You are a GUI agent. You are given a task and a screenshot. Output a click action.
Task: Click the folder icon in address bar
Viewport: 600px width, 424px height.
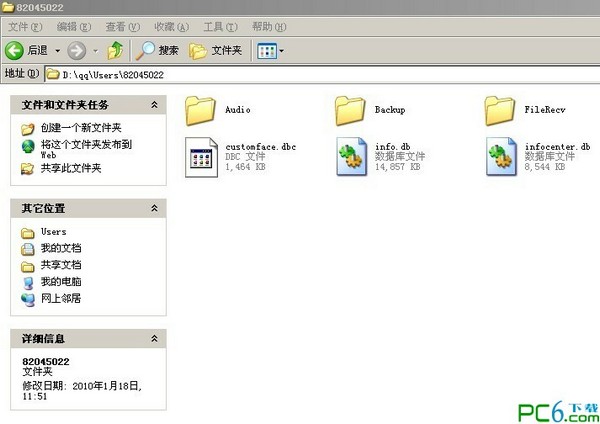pos(53,74)
